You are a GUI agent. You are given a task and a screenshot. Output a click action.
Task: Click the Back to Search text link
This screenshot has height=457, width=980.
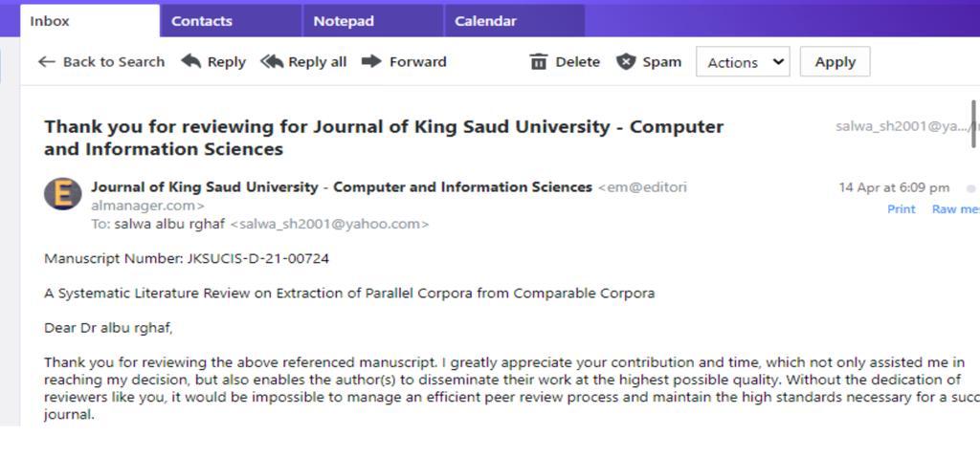tap(113, 62)
